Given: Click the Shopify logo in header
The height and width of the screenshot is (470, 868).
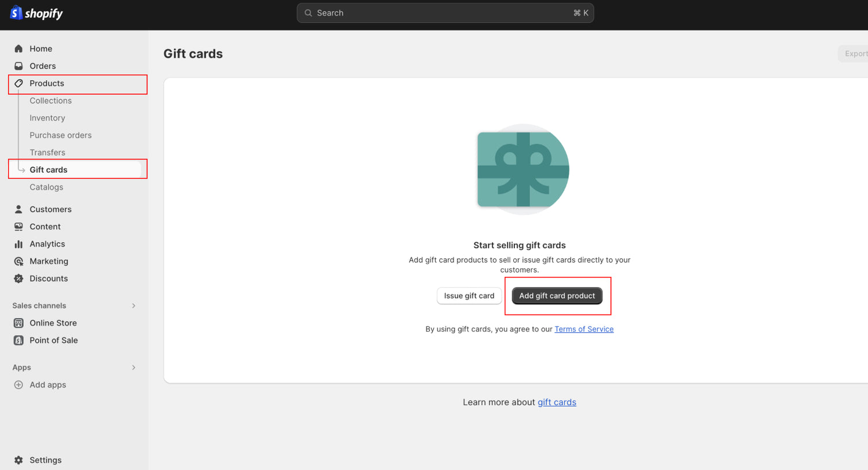Looking at the screenshot, I should [x=36, y=13].
